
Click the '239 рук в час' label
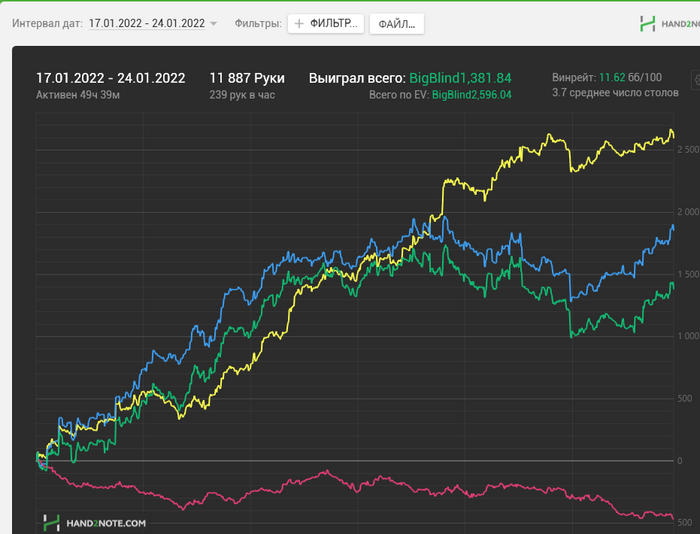[x=242, y=95]
